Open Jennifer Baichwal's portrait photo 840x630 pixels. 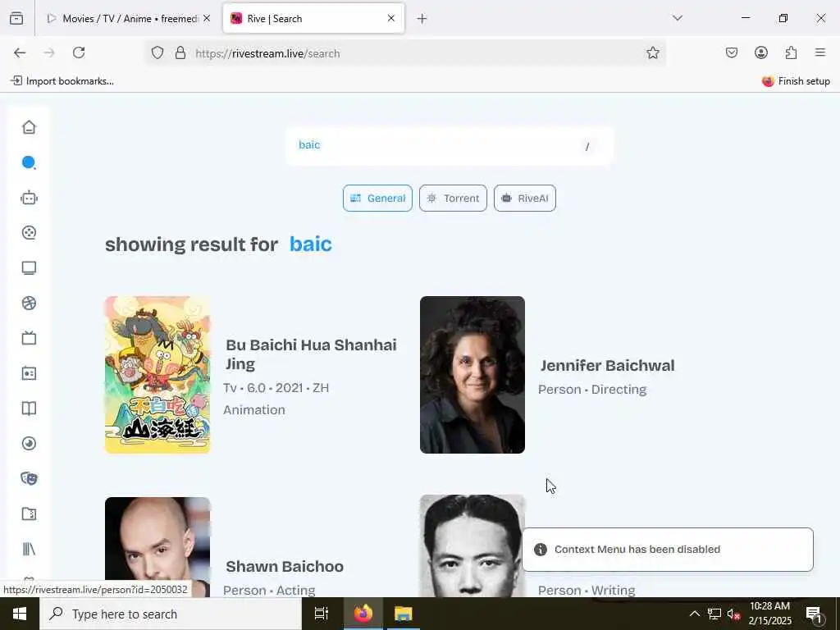(472, 375)
